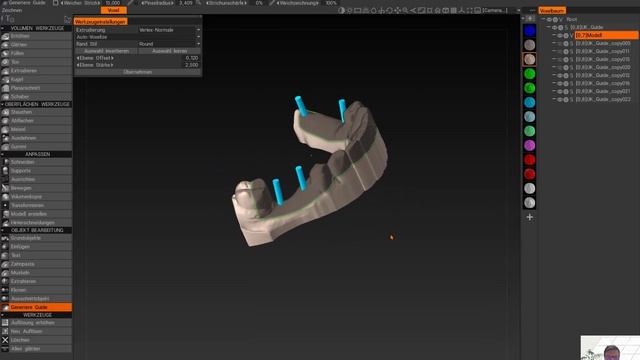Select the Füllen tool
The width and height of the screenshot is (640, 360).
pos(36,53)
